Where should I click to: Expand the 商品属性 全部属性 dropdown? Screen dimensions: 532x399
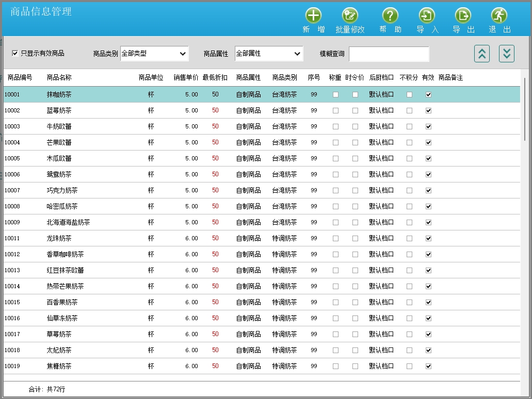click(268, 54)
